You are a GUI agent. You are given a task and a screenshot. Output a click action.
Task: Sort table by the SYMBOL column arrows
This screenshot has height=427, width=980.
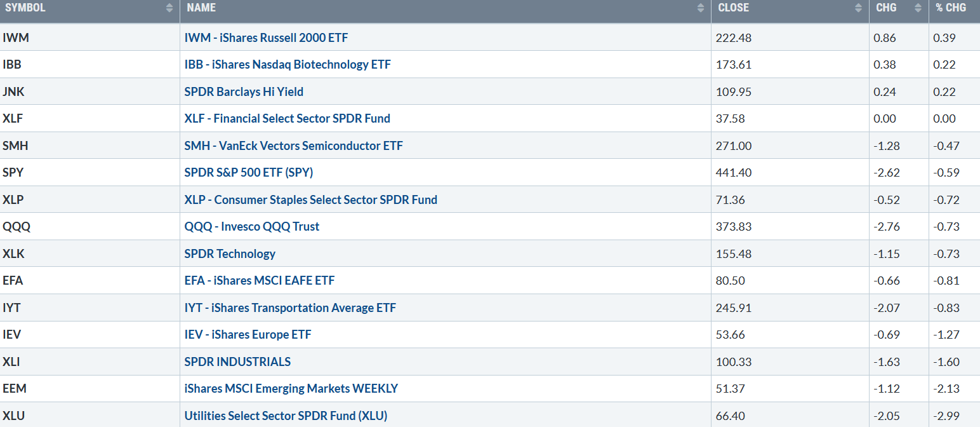(x=169, y=8)
